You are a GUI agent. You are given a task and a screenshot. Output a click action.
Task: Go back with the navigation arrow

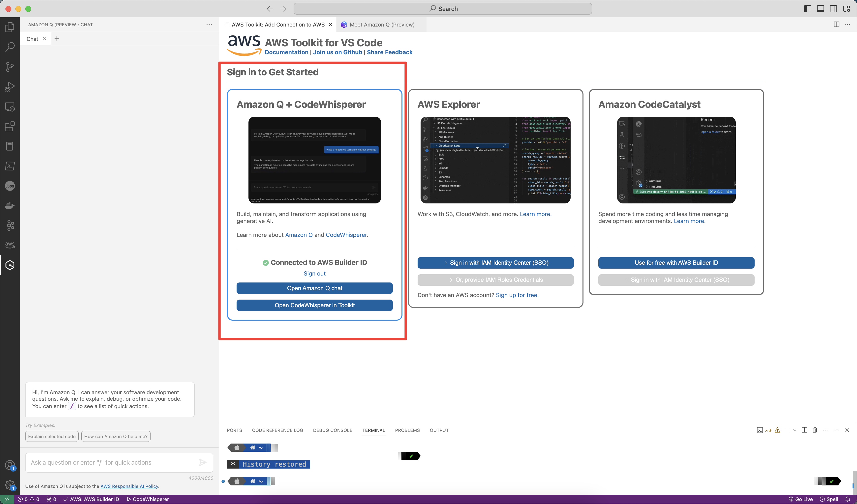coord(270,9)
